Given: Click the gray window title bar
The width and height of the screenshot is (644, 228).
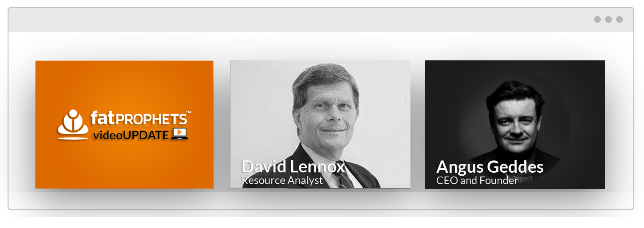Looking at the screenshot, I should pos(321,19).
